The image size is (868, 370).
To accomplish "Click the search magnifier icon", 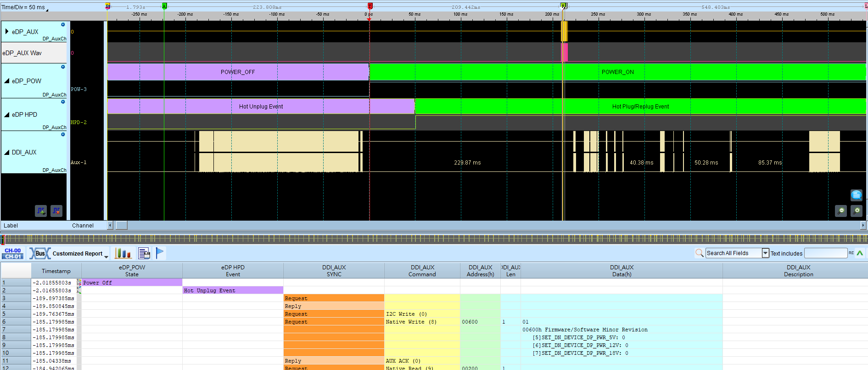I will tap(700, 253).
